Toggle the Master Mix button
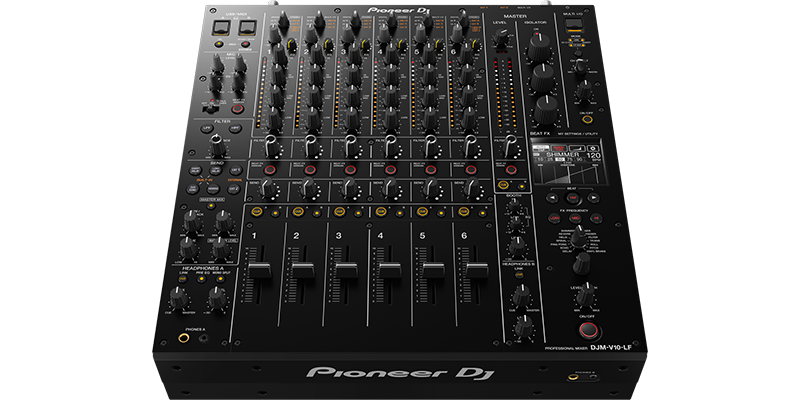The image size is (800, 400). (210, 206)
